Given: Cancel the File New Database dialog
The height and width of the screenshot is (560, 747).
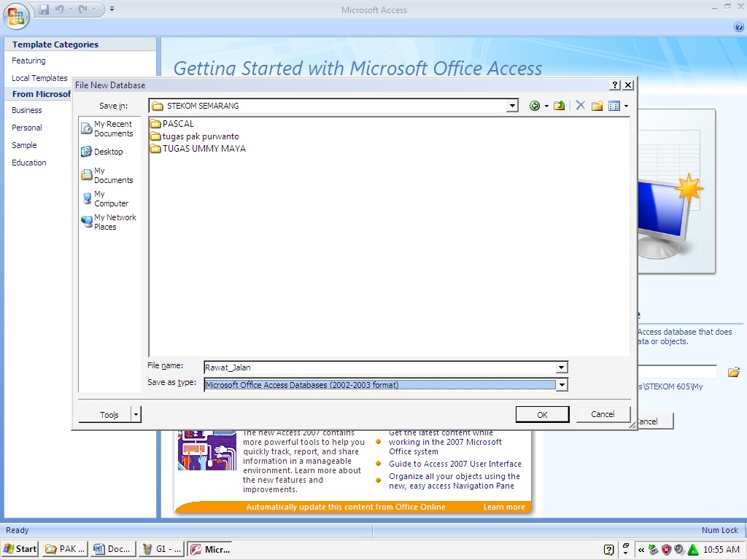Looking at the screenshot, I should pos(603,413).
